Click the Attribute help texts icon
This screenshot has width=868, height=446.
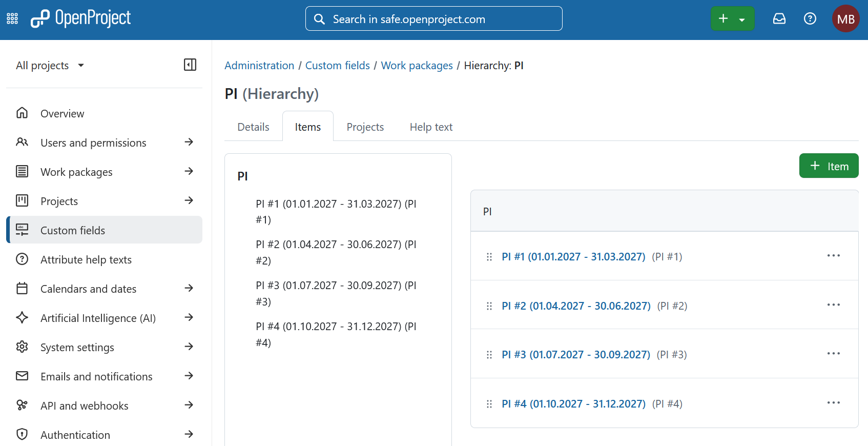[22, 259]
